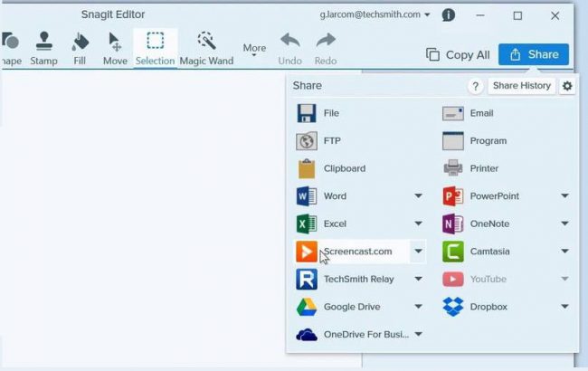
Task: Expand the More tools dropdown
Action: tap(254, 51)
